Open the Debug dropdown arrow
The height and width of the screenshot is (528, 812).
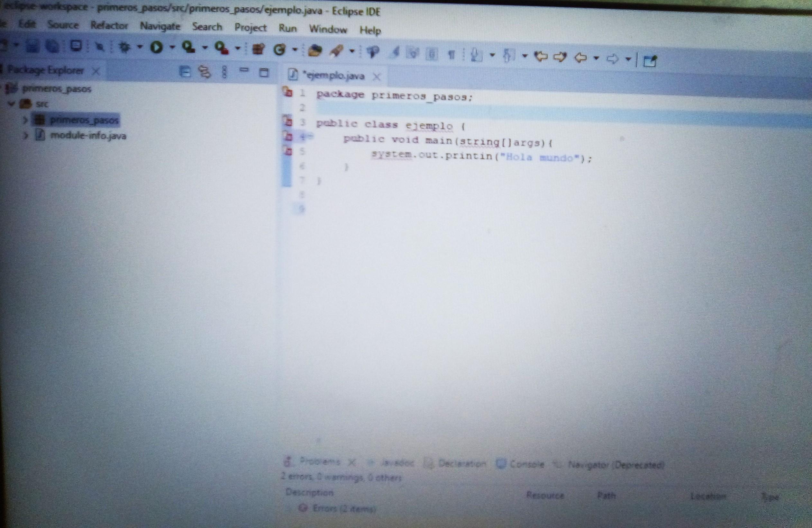click(x=140, y=47)
